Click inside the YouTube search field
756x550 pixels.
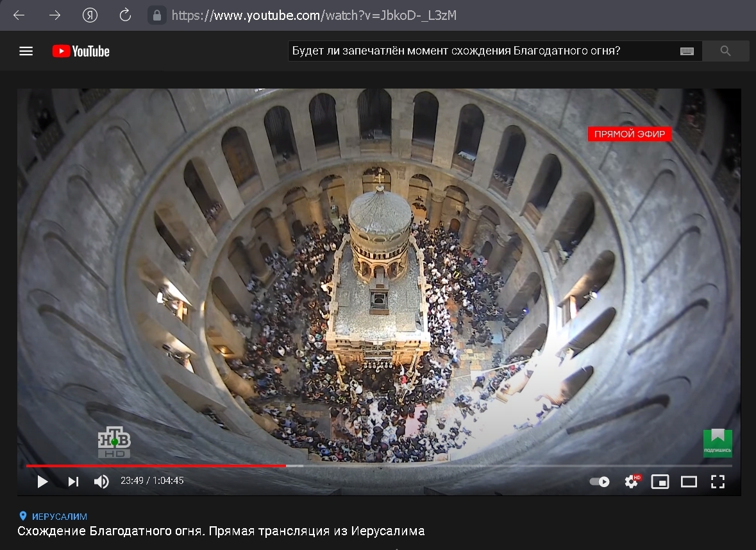481,51
